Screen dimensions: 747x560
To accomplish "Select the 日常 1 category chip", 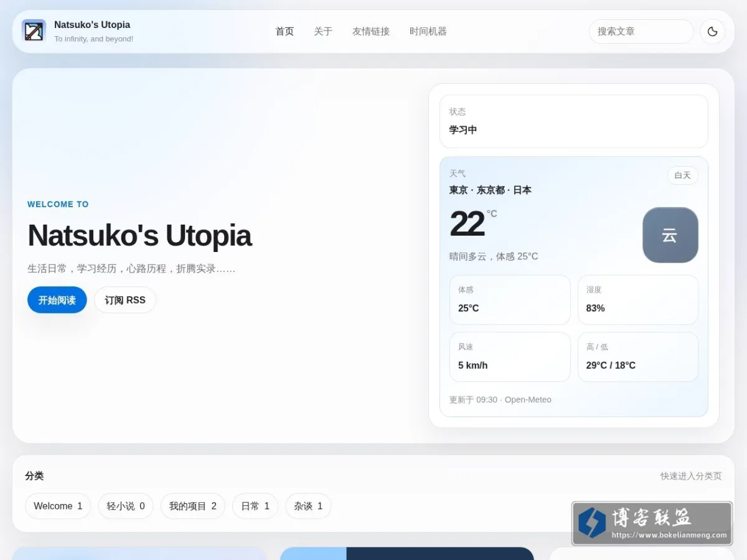I will click(x=255, y=506).
